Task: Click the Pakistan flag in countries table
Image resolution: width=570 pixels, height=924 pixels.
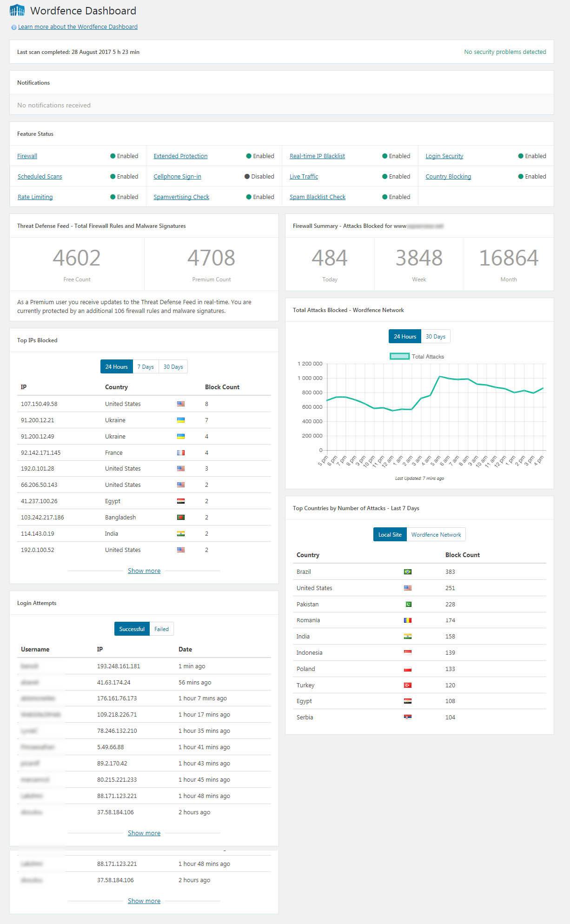Action: (x=408, y=605)
